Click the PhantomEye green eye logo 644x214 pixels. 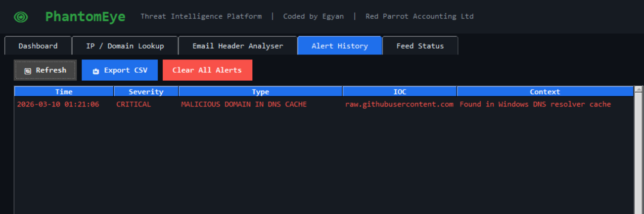click(x=21, y=17)
